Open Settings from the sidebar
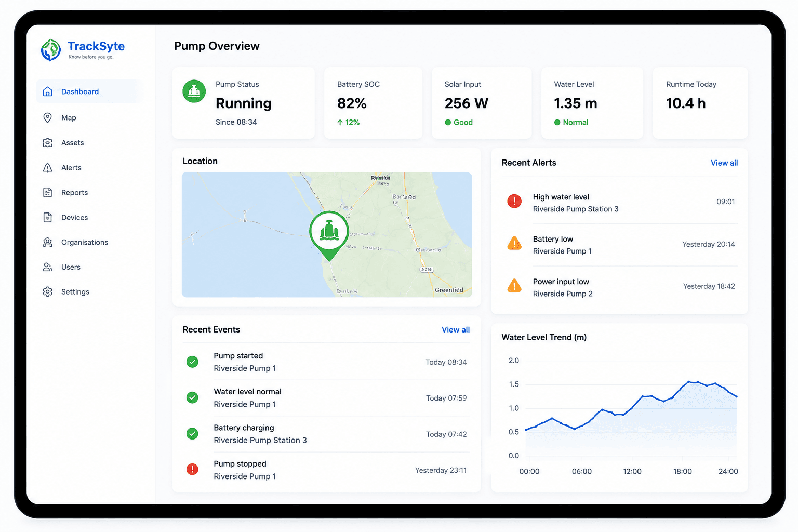This screenshot has width=798, height=532. coord(89,291)
